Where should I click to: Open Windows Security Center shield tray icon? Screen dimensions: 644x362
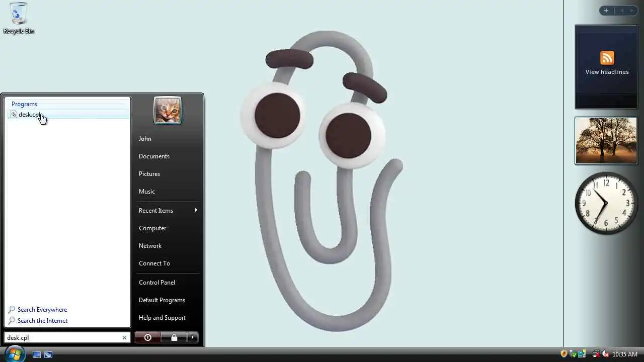pos(564,354)
